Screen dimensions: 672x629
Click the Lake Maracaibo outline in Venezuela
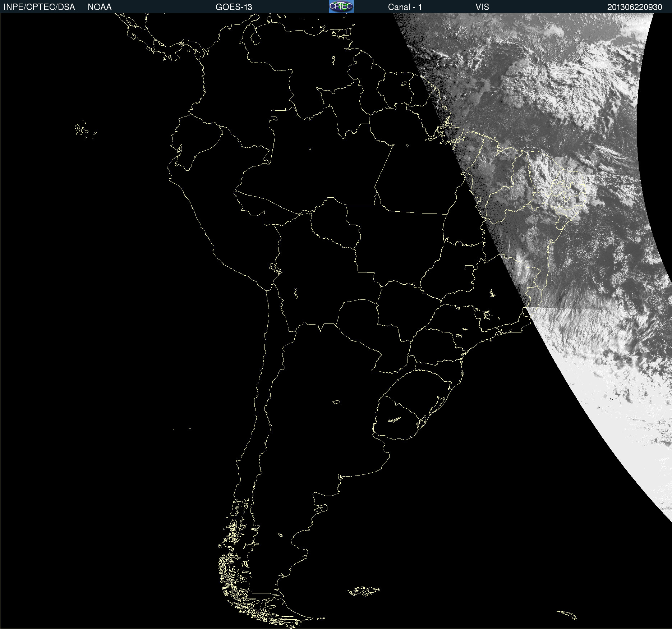(256, 37)
